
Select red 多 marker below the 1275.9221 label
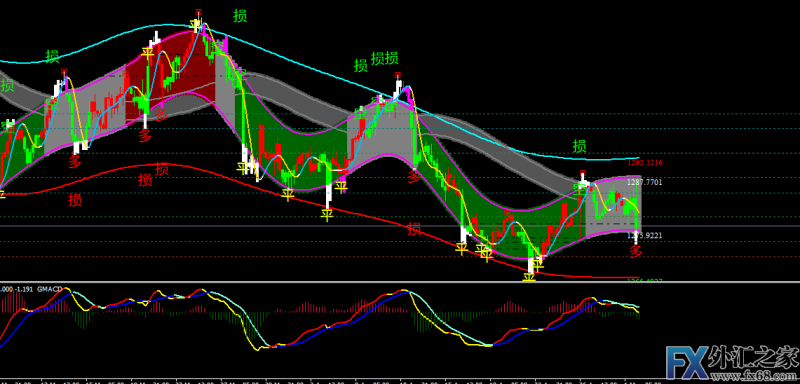pyautogui.click(x=635, y=251)
